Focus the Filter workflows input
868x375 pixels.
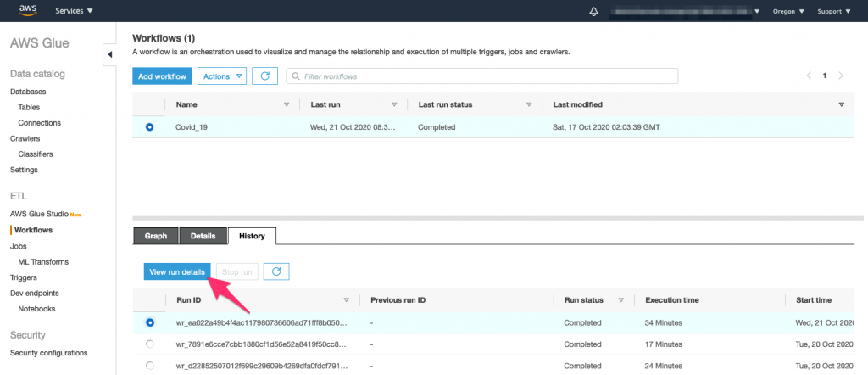481,76
